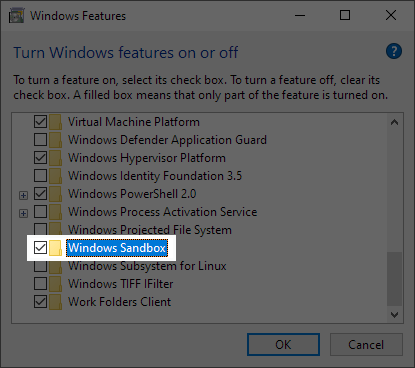Click the folder icon beside Windows Hypervisor Platform
Image resolution: width=415 pixels, height=368 pixels.
tap(55, 158)
